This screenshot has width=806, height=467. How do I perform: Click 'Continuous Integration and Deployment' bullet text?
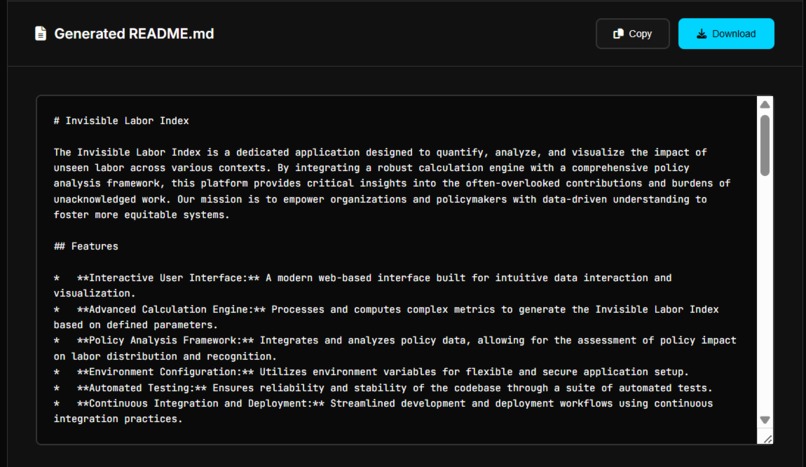201,403
